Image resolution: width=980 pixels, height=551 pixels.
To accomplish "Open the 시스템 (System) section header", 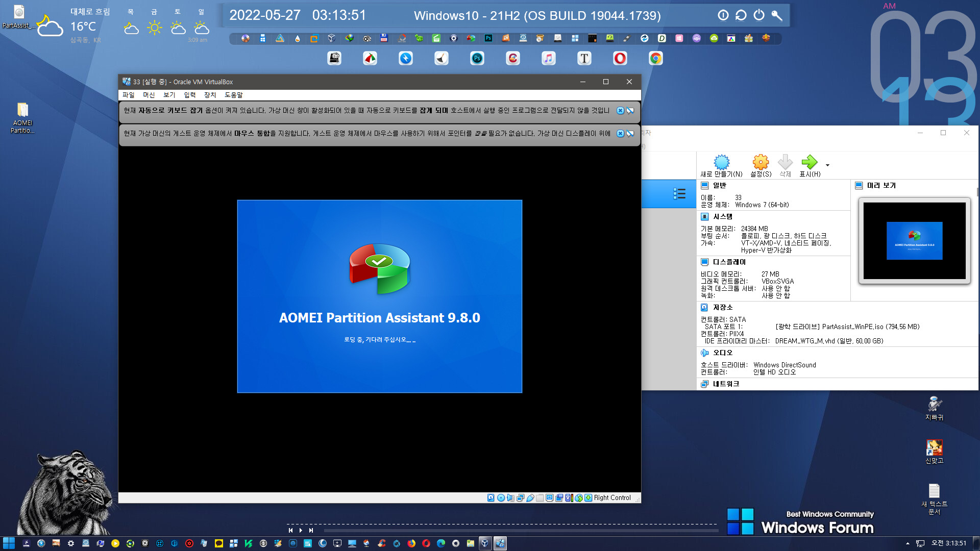I will click(x=722, y=216).
